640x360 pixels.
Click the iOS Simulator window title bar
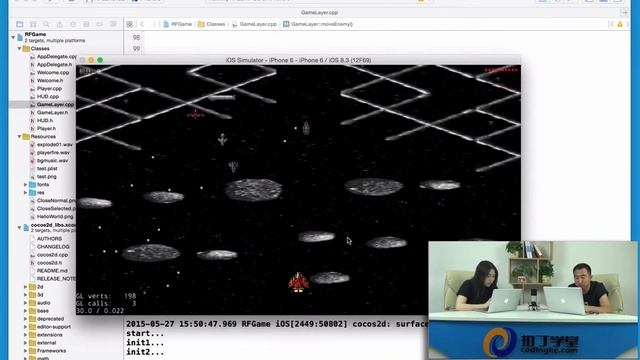298,60
